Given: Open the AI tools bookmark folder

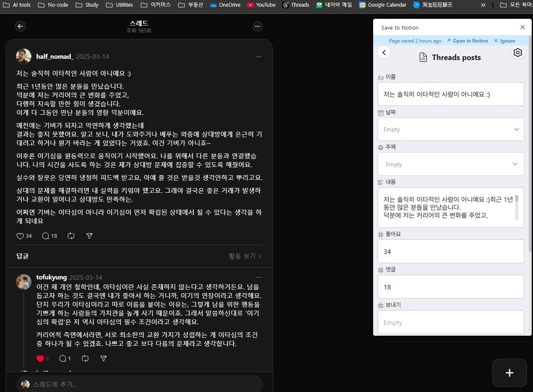Looking at the screenshot, I should 16,5.
